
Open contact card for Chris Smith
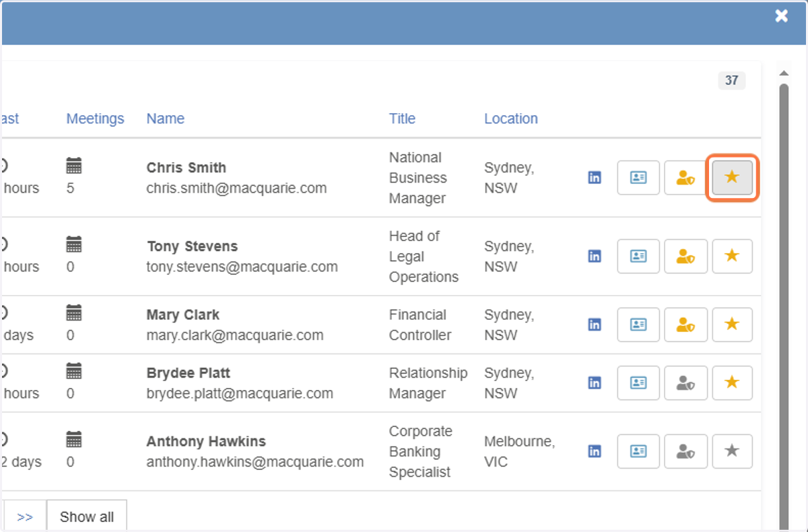point(638,178)
